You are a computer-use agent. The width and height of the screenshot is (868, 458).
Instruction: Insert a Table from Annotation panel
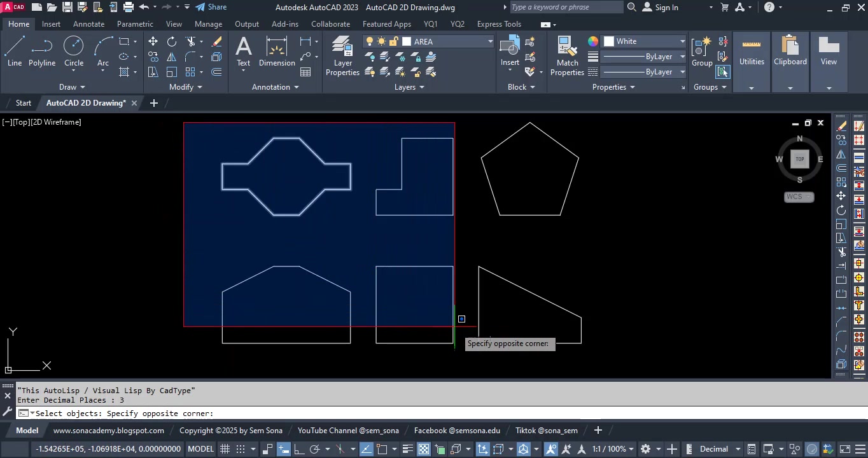pyautogui.click(x=305, y=72)
